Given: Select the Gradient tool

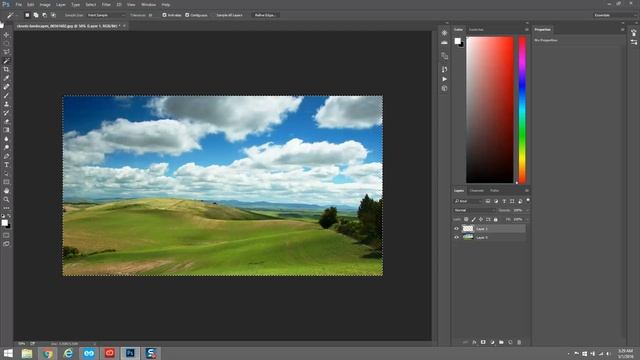Looking at the screenshot, I should pyautogui.click(x=6, y=130).
